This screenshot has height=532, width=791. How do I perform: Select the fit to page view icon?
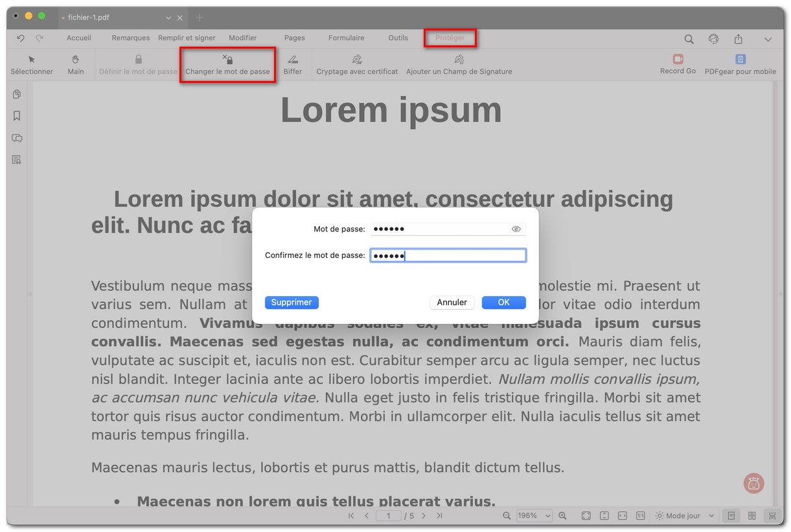[586, 515]
